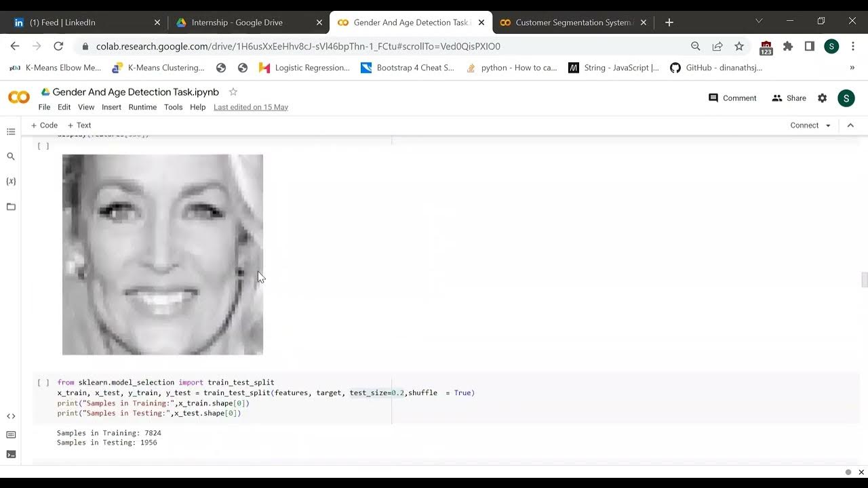
Task: Open the GitHub - dinanathsj... bookmark
Action: coord(716,68)
